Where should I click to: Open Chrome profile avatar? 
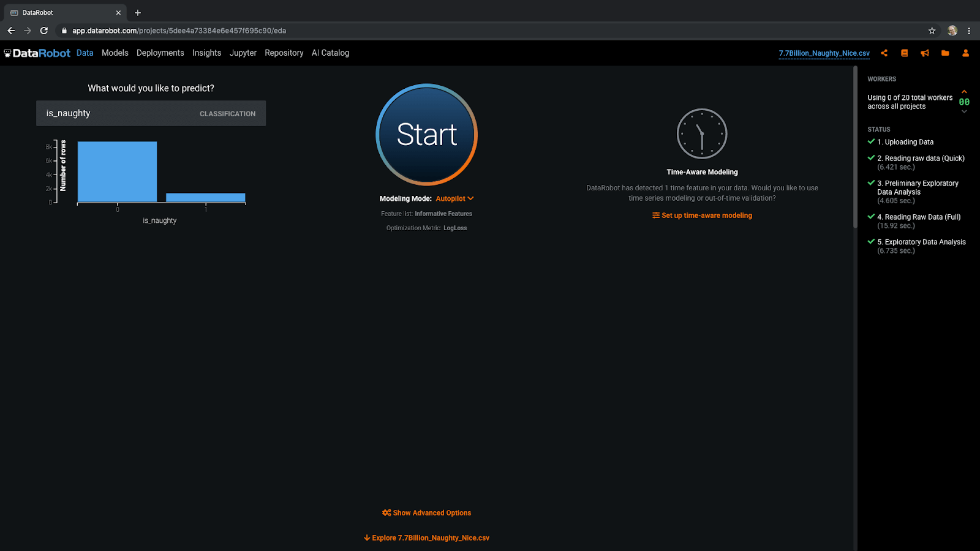pyautogui.click(x=952, y=31)
